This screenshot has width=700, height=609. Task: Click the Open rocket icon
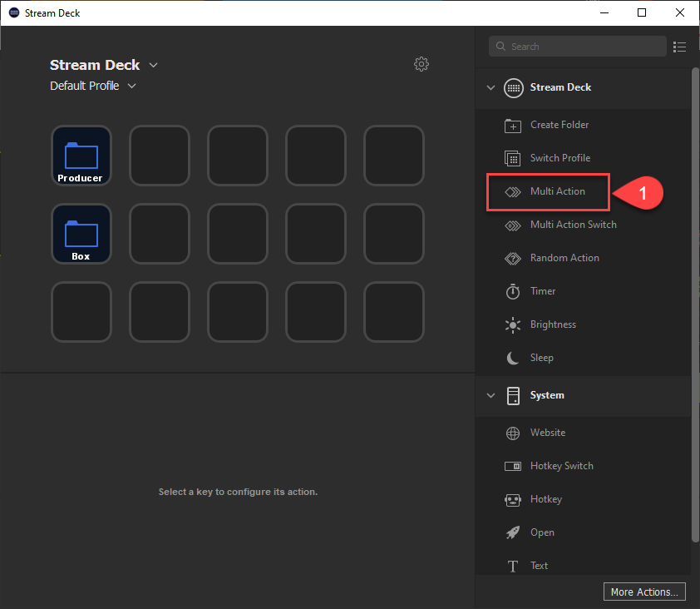coord(512,532)
